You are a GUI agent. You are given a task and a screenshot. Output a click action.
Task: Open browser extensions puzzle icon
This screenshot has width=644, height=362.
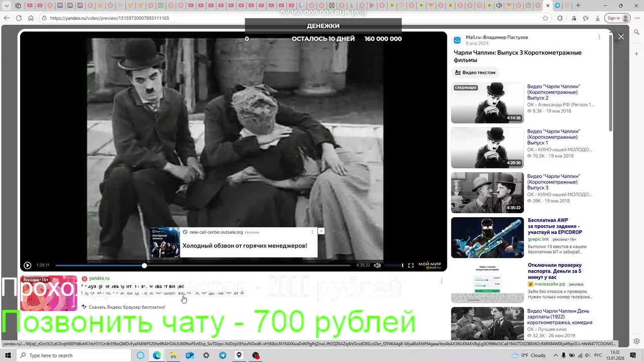pyautogui.click(x=560, y=18)
